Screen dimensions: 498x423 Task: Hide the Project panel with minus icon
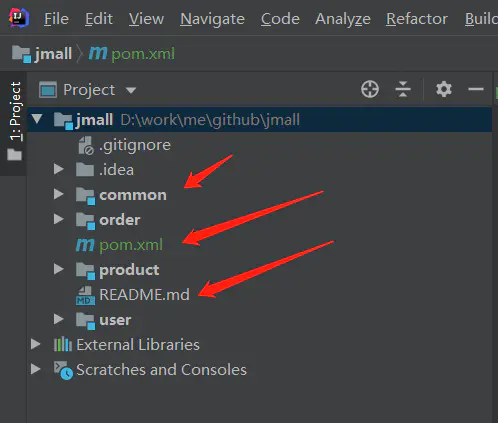coord(476,89)
